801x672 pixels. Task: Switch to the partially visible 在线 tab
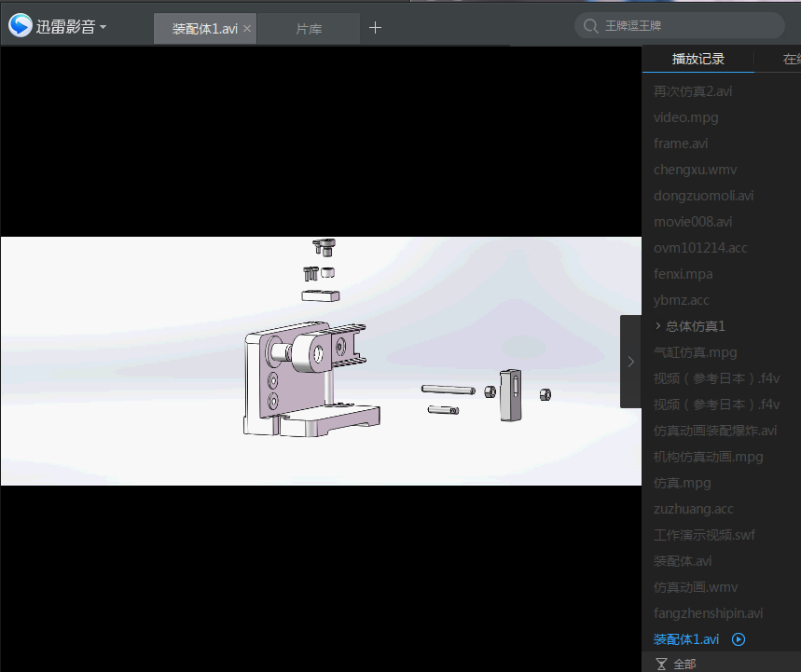click(792, 60)
